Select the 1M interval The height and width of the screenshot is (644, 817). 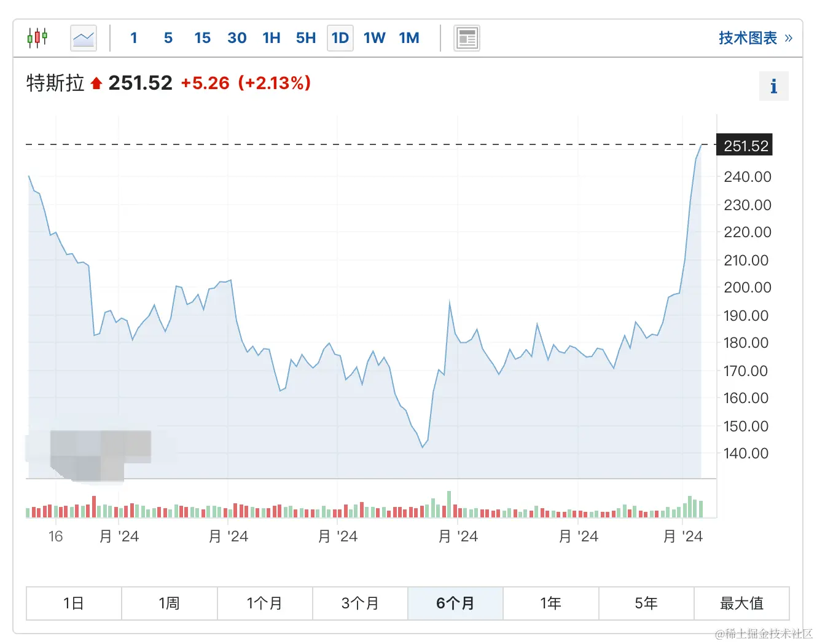coord(409,38)
